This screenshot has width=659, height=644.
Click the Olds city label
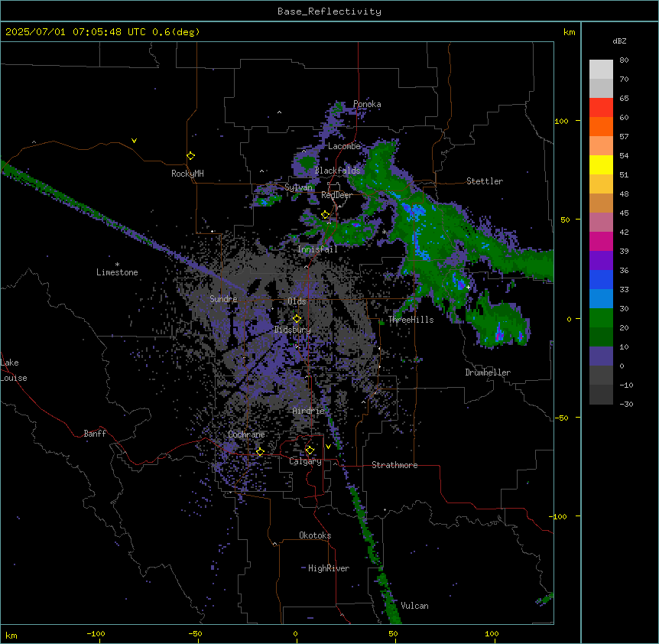pyautogui.click(x=297, y=301)
